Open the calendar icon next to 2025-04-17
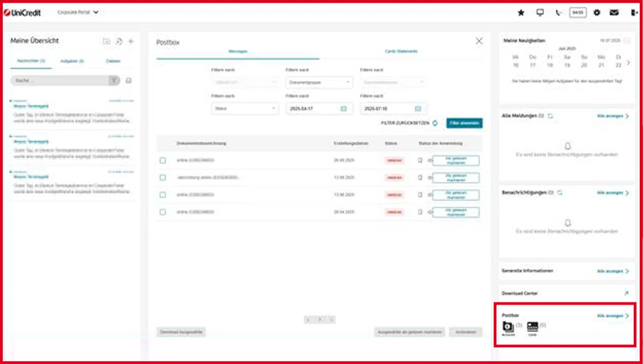 (345, 108)
